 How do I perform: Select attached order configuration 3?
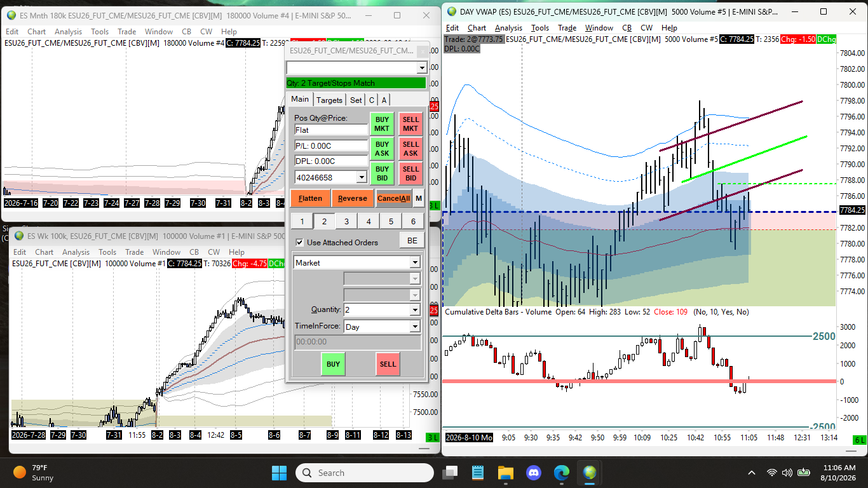point(346,221)
